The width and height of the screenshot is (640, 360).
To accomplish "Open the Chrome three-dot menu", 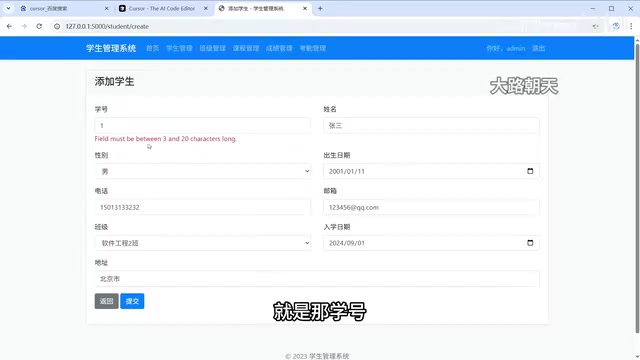I will click(x=631, y=26).
